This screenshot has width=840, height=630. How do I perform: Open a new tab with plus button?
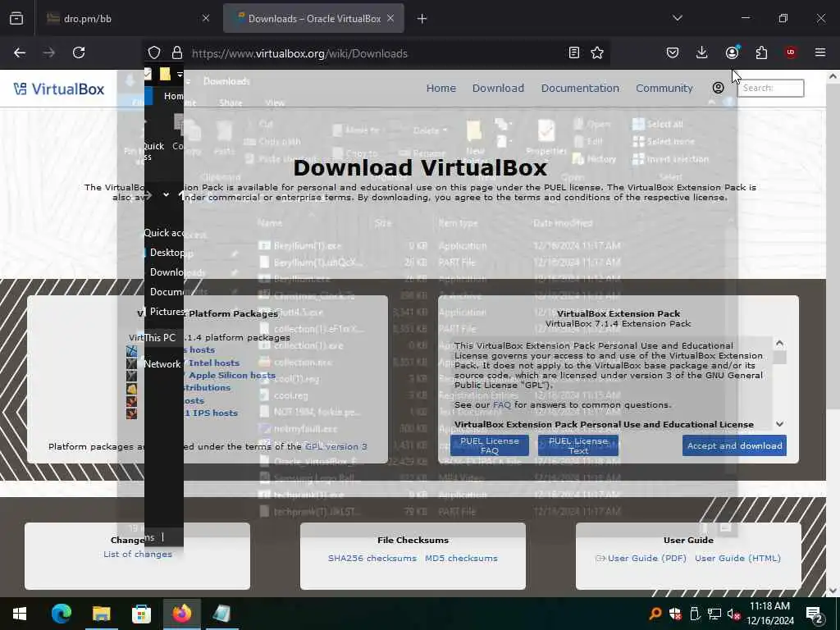pos(422,19)
